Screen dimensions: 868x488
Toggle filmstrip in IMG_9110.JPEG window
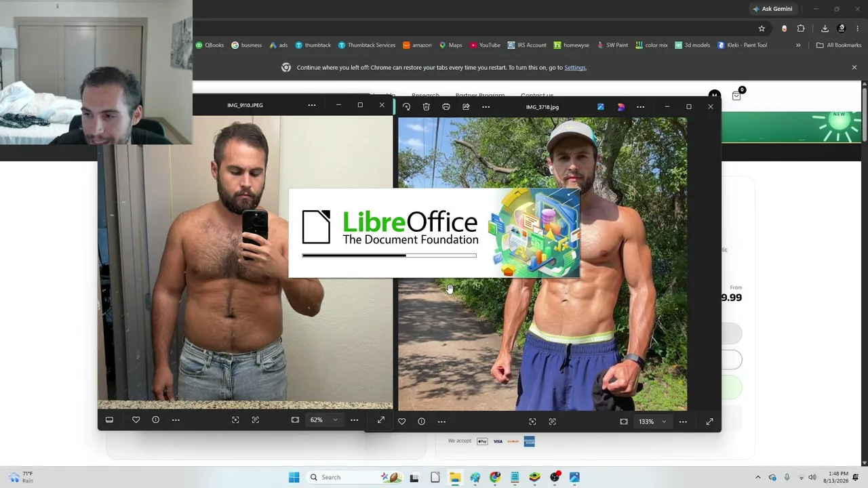(109, 420)
